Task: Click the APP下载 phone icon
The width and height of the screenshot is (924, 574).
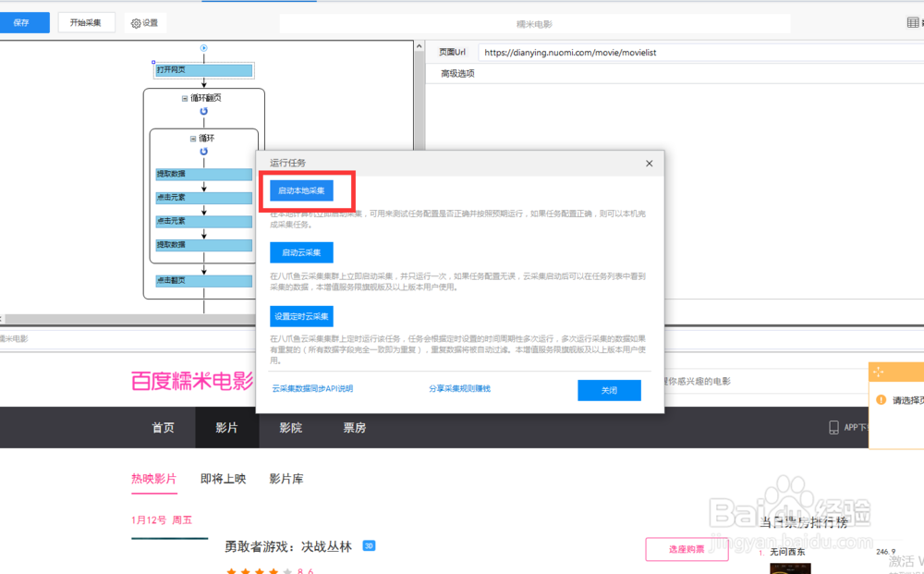Action: (833, 427)
